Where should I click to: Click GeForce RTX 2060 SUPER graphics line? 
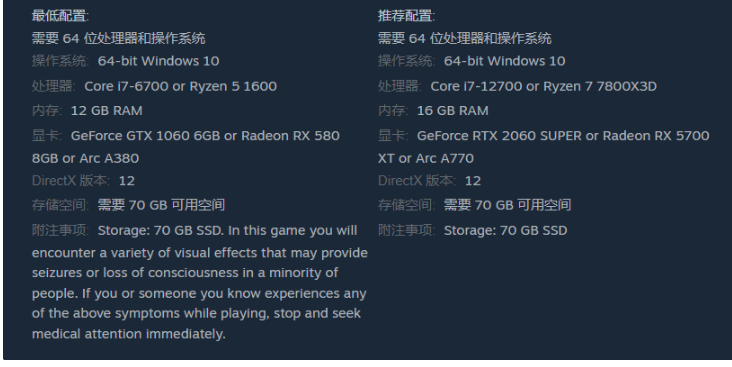click(563, 136)
